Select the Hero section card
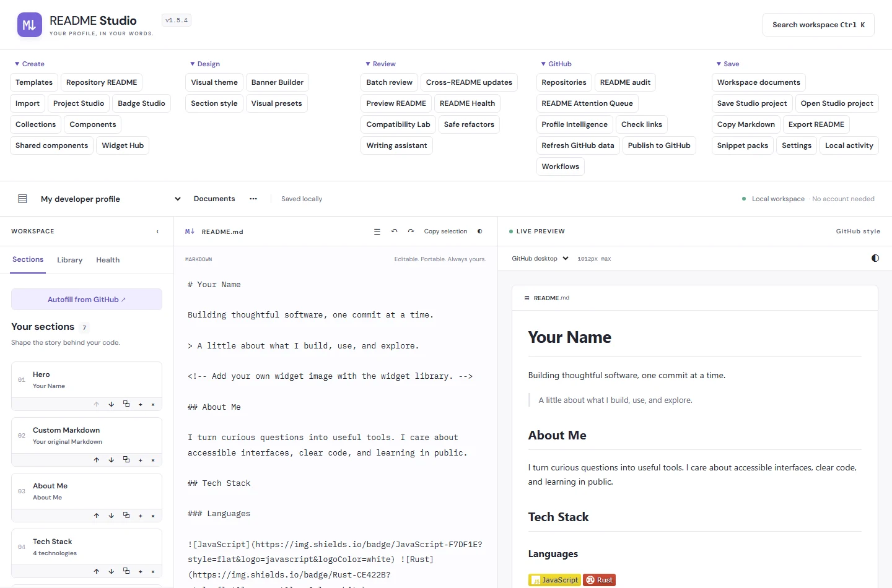Image resolution: width=892 pixels, height=588 pixels. click(87, 380)
